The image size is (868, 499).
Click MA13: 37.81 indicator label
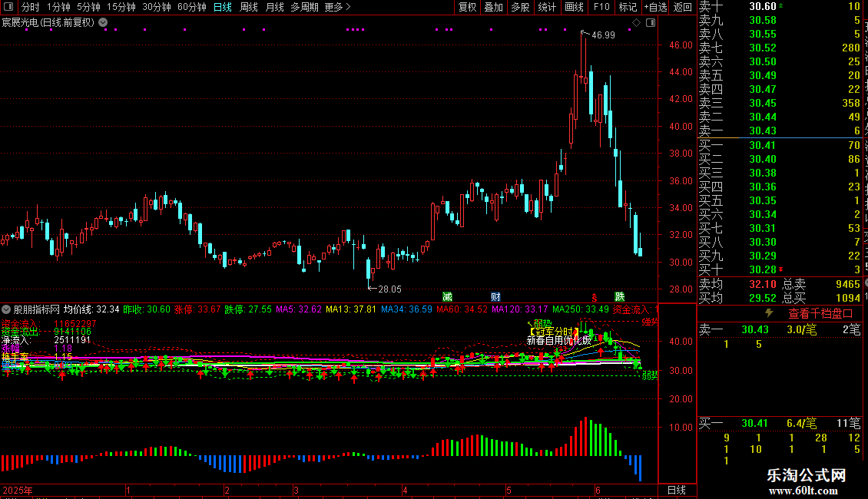tap(351, 309)
